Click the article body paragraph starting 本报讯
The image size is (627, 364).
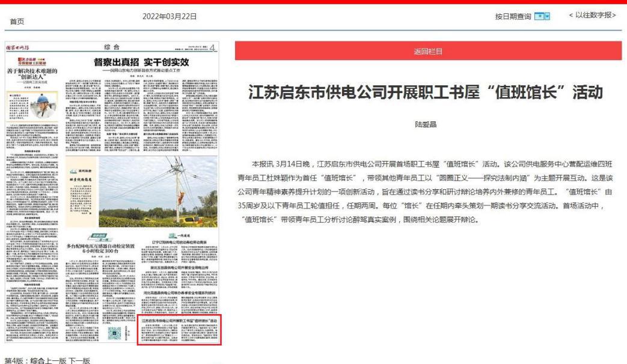[x=425, y=192]
